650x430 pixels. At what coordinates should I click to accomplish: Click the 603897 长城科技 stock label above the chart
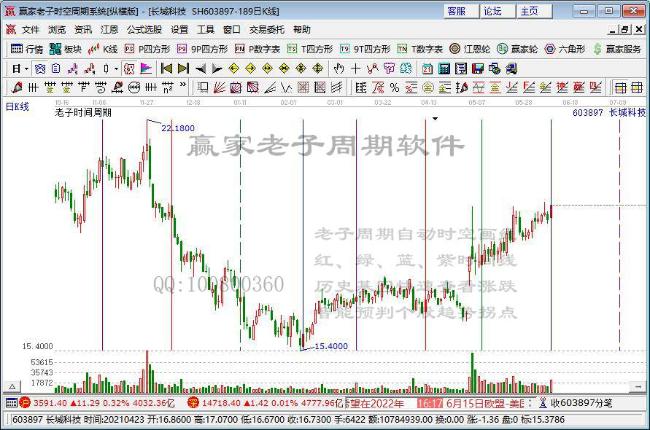click(x=609, y=112)
